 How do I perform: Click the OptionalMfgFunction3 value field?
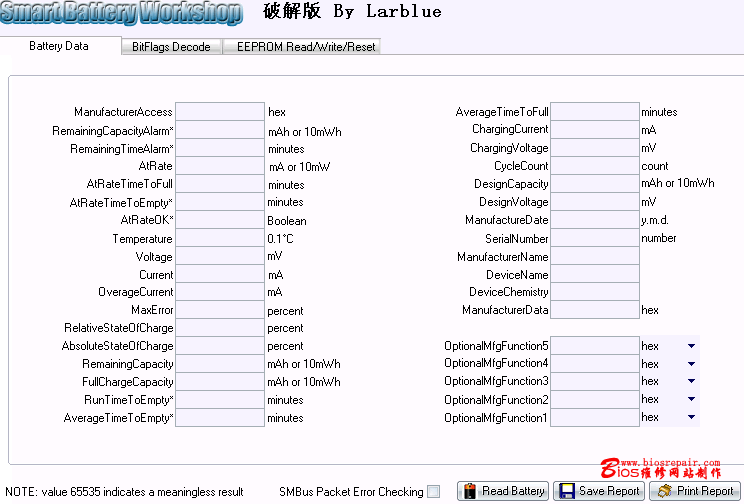595,382
